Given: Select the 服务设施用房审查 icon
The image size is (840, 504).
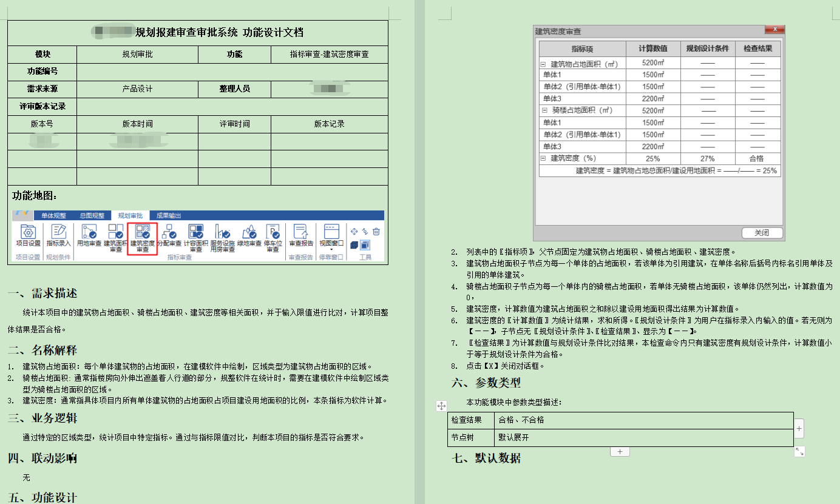Looking at the screenshot, I should coord(223,231).
